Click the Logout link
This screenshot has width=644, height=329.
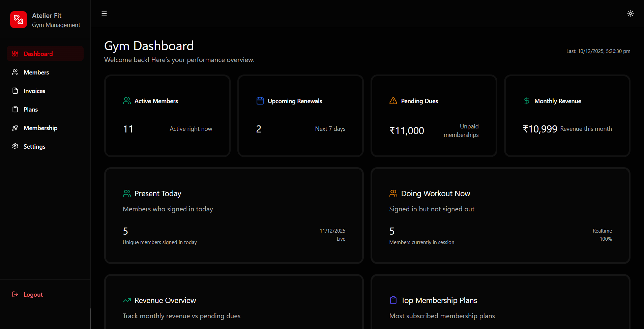(x=33, y=295)
